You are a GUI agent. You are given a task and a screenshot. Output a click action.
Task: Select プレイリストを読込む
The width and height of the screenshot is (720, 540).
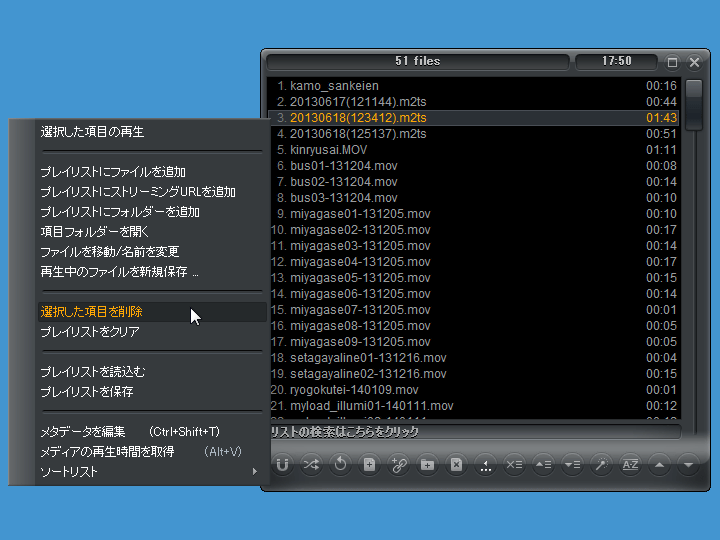(152, 371)
